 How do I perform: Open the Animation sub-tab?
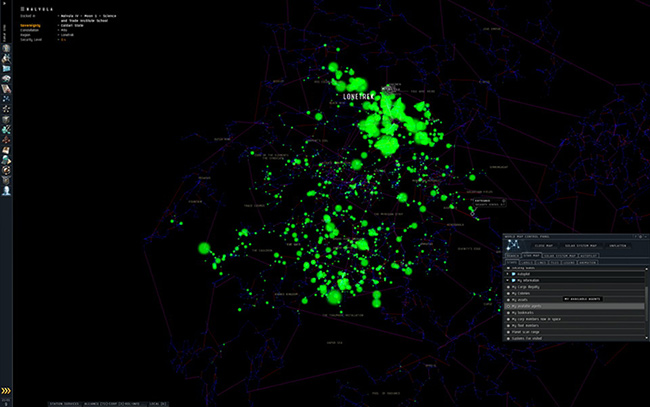[587, 262]
